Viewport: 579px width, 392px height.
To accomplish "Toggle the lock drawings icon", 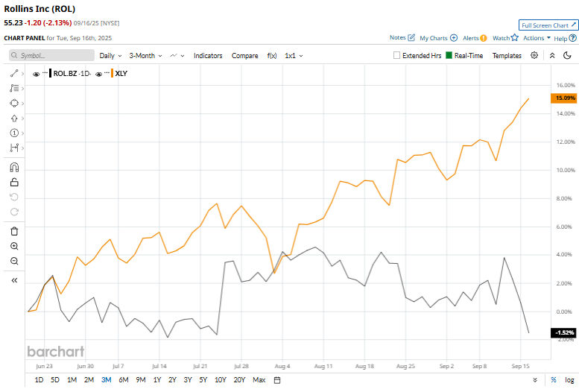I will pos(14,182).
